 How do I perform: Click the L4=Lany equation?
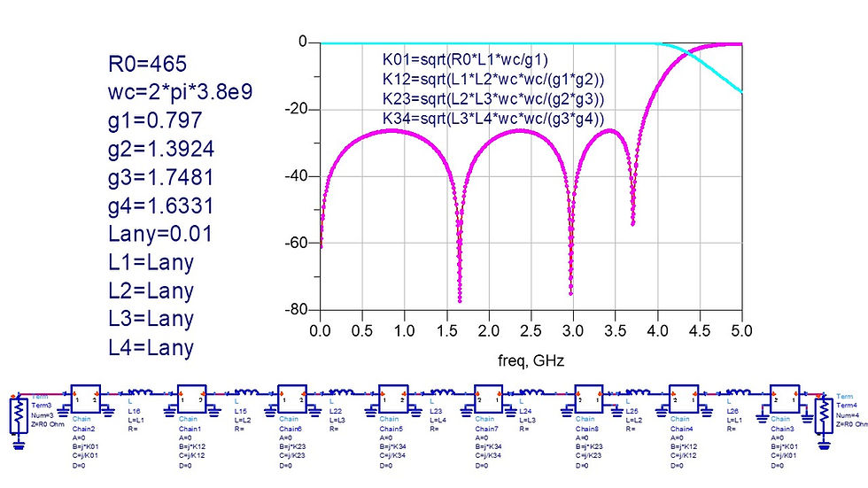click(x=151, y=347)
